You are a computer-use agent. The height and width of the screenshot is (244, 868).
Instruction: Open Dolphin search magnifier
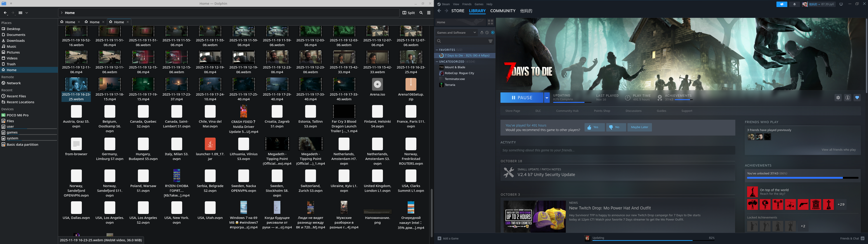tap(421, 13)
